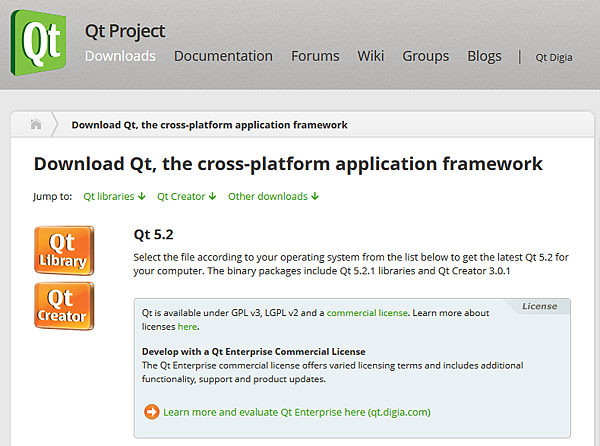Go to the Forums section
Viewport: 600px width, 446px height.
315,56
